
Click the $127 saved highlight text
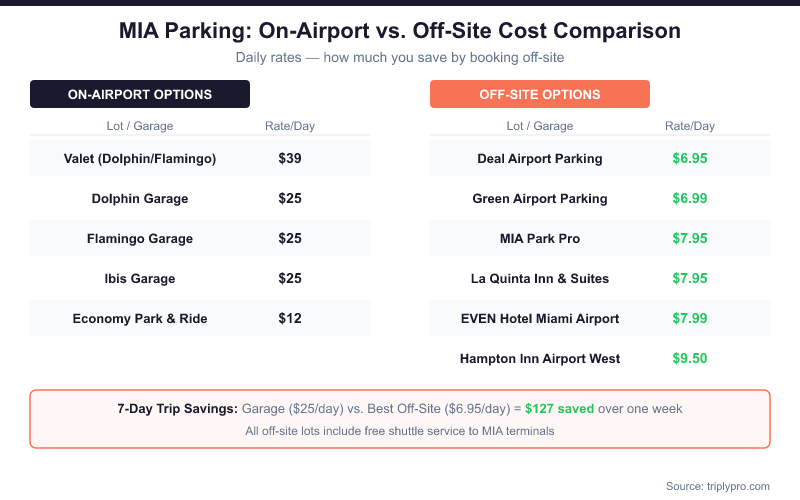point(561,409)
